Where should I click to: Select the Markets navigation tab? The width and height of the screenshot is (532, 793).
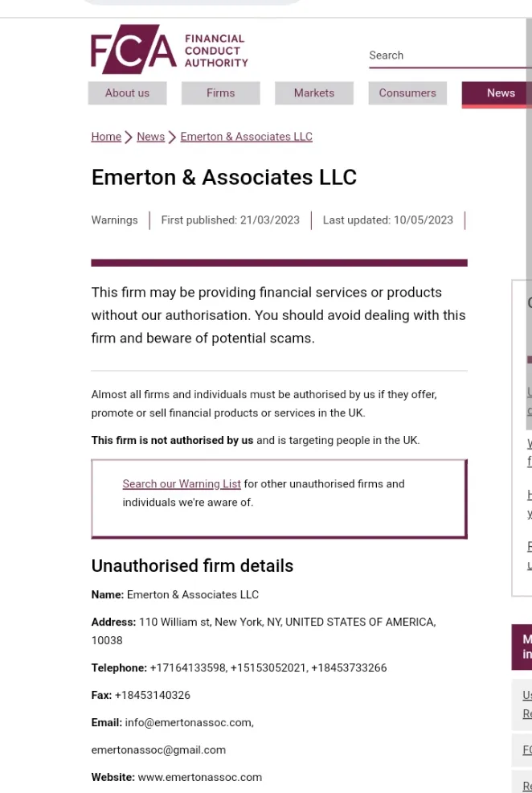tap(314, 93)
